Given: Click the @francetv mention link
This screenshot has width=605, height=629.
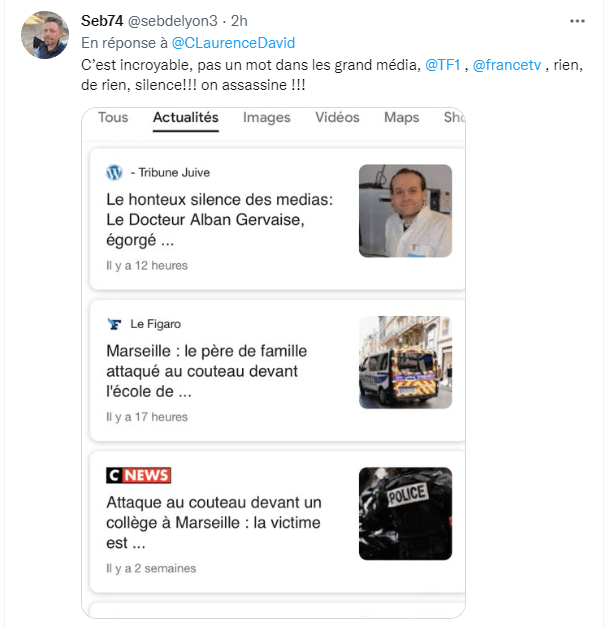Looking at the screenshot, I should (508, 64).
